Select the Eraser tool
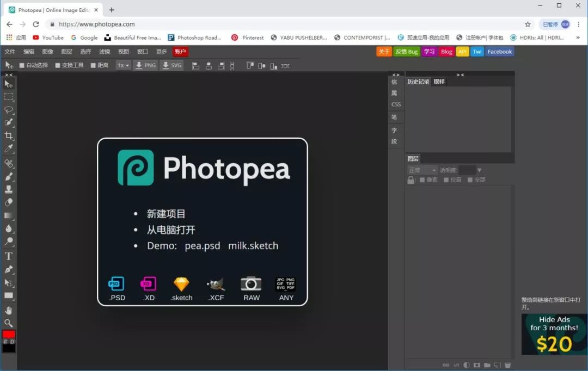Screen dimensions: 588x371 9,202
